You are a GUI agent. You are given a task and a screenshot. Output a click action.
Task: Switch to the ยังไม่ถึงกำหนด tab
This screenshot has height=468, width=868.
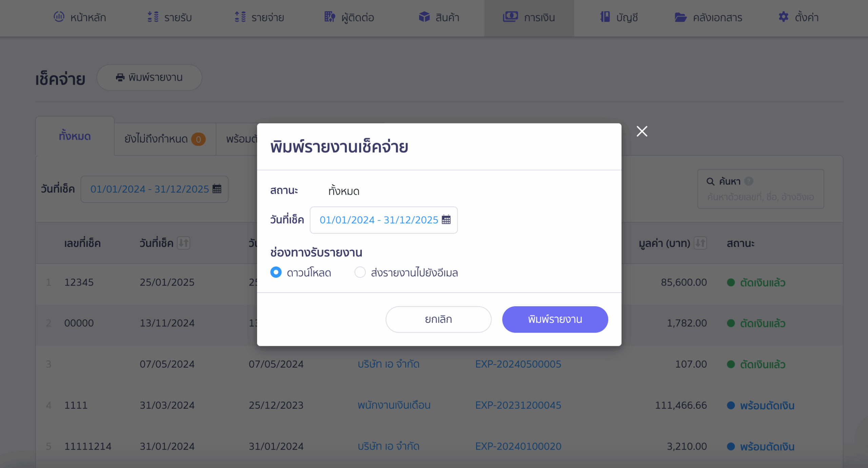(165, 139)
